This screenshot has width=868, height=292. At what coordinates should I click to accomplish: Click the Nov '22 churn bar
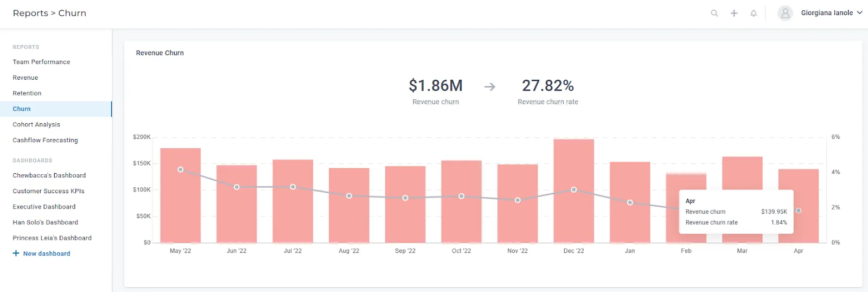pos(518,204)
